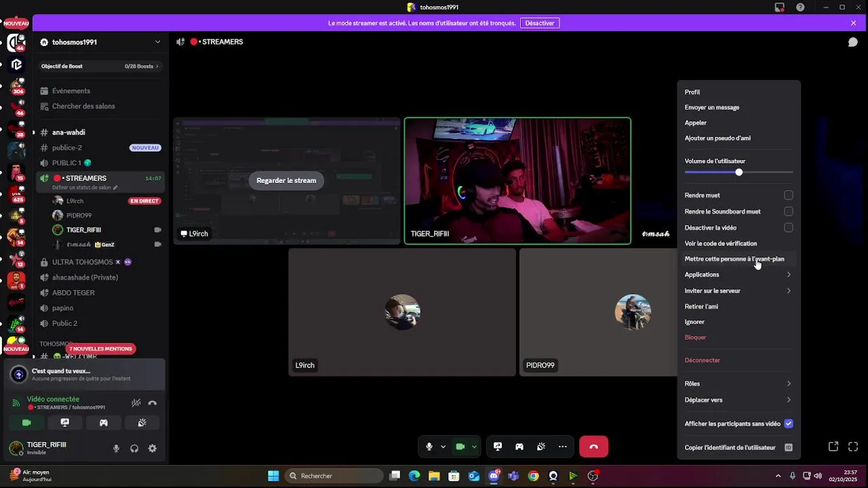Open Microsoft Edge from the taskbar
This screenshot has width=868, height=488.
point(414,476)
